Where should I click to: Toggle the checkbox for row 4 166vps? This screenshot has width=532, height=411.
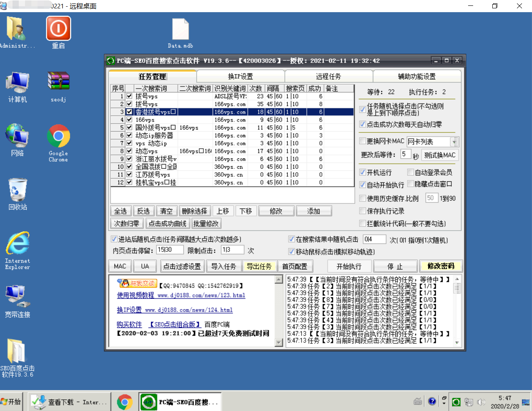[x=129, y=120]
